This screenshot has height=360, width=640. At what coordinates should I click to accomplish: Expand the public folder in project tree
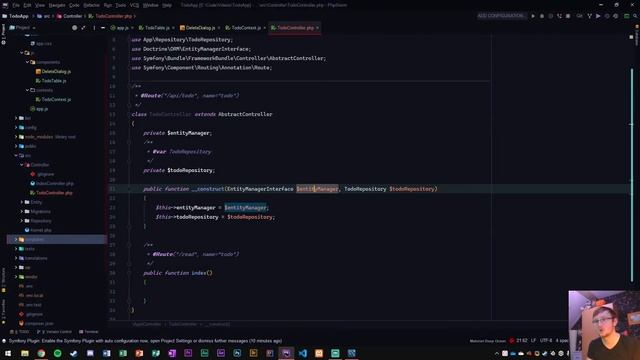[x=16, y=146]
